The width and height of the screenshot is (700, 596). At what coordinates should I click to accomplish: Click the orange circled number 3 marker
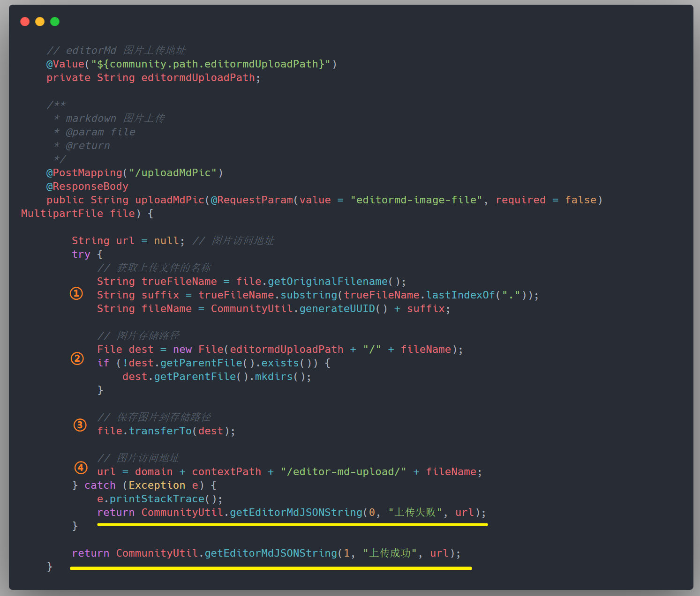[80, 425]
